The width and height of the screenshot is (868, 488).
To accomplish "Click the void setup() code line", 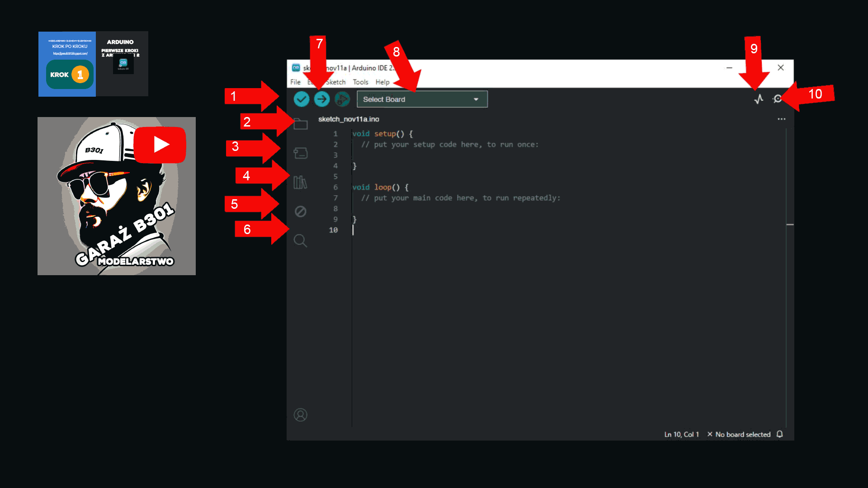I will tap(382, 134).
